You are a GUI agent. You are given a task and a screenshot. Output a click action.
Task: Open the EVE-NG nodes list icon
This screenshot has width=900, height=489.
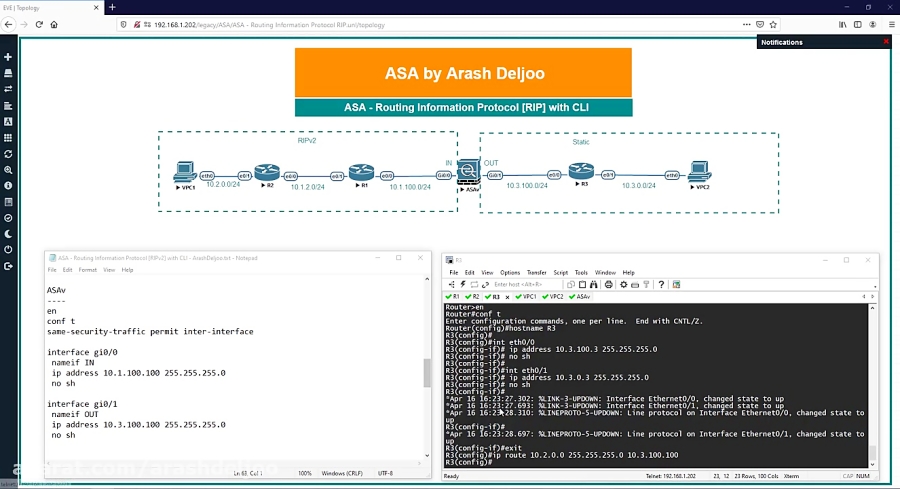pos(8,73)
